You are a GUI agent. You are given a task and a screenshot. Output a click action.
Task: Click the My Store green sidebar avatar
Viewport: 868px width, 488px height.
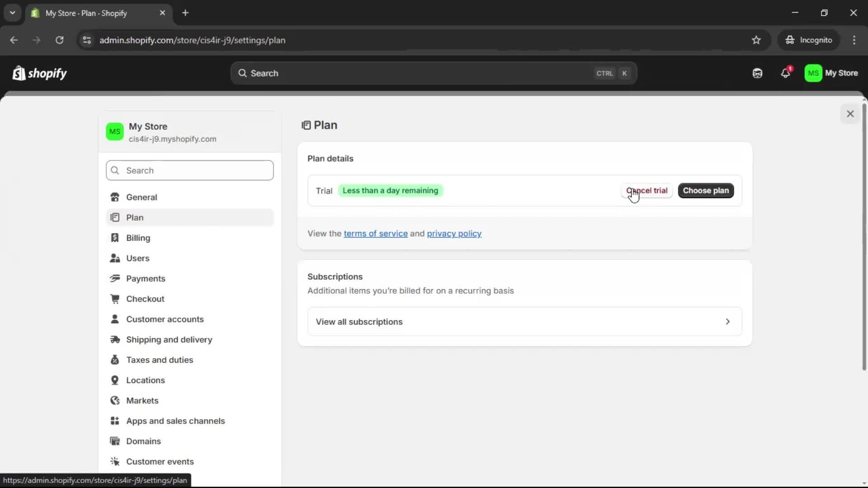tap(115, 132)
